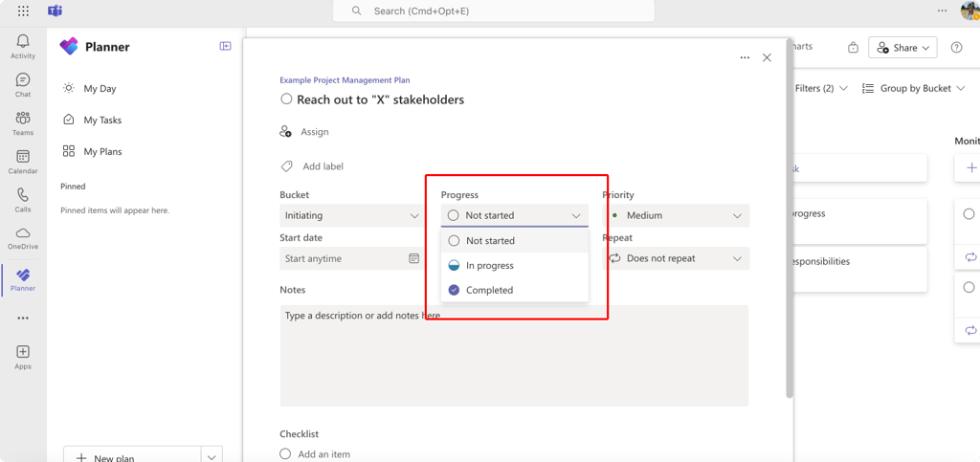This screenshot has height=462, width=980.
Task: Open Group by Bucket dropdown
Action: click(914, 89)
